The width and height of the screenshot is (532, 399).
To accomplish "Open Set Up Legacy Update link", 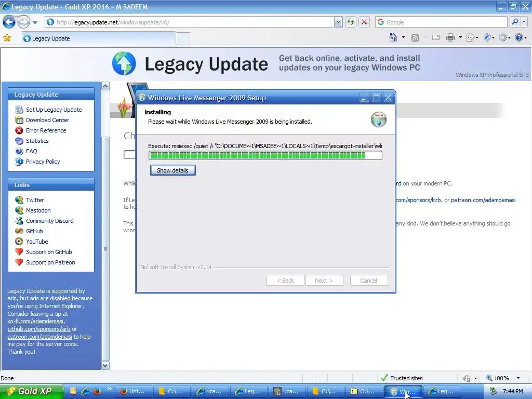I will click(x=54, y=110).
